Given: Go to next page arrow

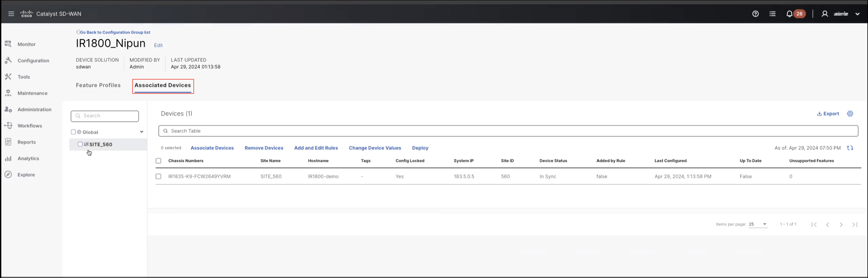Looking at the screenshot, I should (841, 224).
